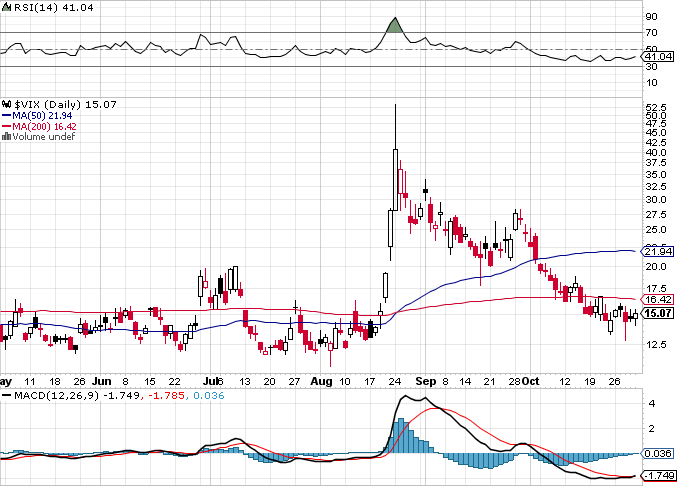Click the 15.07 last price tag on the right axis
This screenshot has width=677, height=486.
pyautogui.click(x=657, y=313)
